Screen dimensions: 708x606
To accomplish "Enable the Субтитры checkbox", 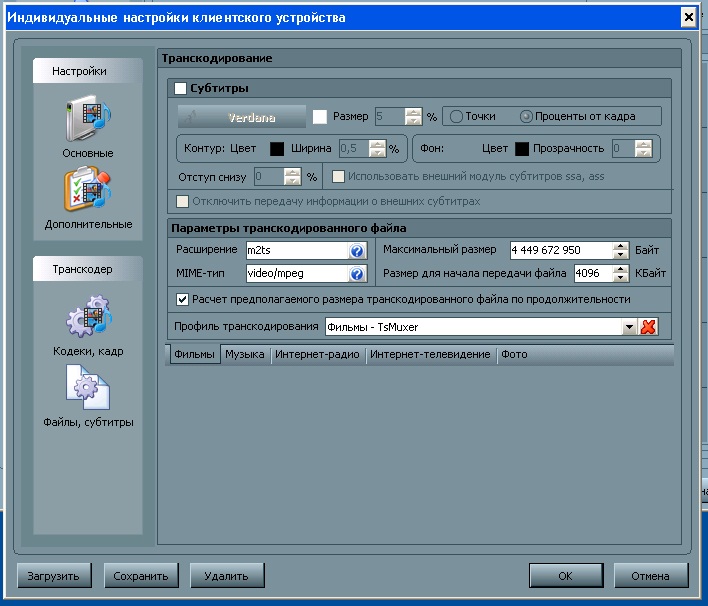I will pos(181,89).
